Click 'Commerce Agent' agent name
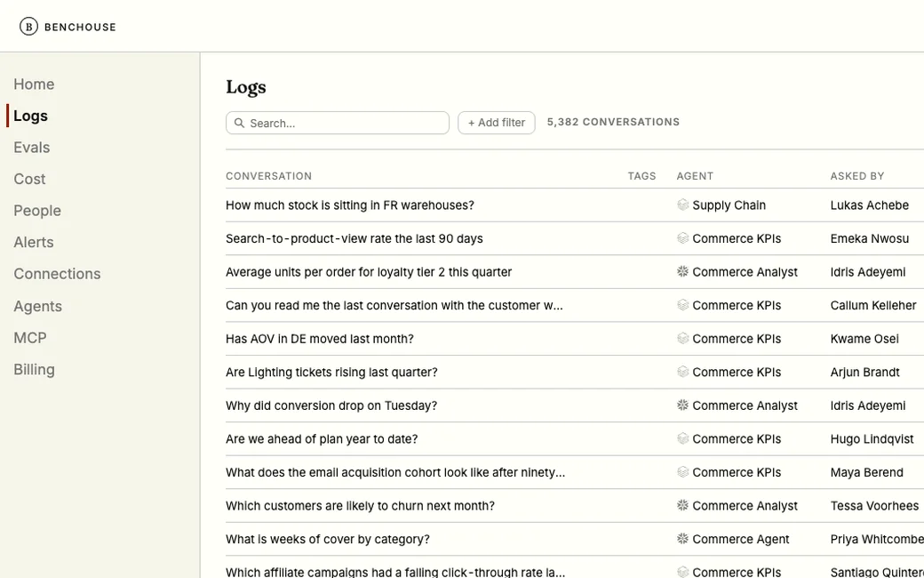Image resolution: width=924 pixels, height=578 pixels. pos(741,539)
